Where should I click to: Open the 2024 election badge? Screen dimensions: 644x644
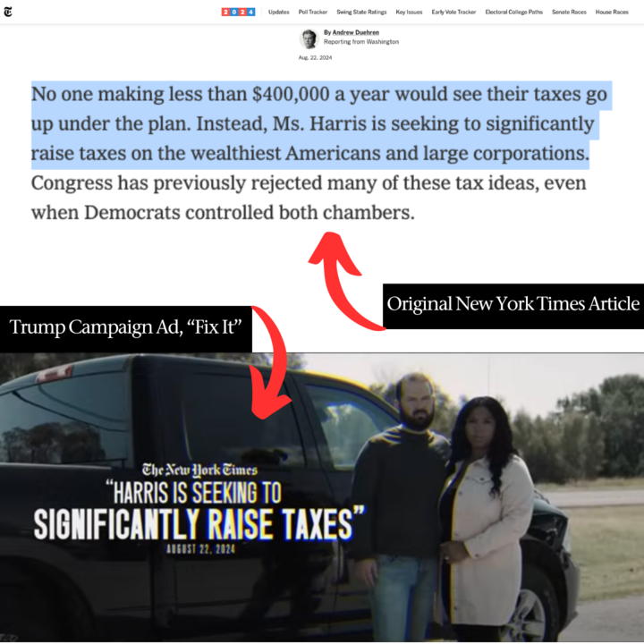point(238,12)
